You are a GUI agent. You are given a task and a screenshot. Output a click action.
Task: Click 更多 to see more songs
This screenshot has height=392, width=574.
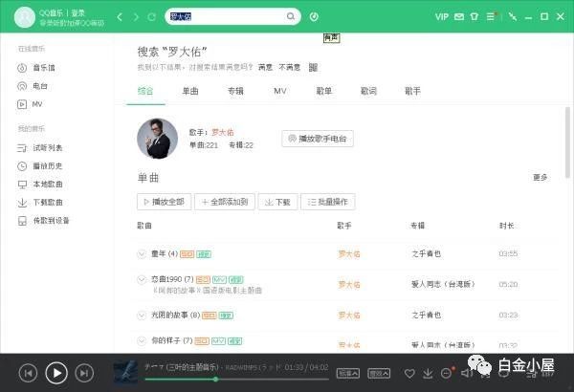click(540, 177)
